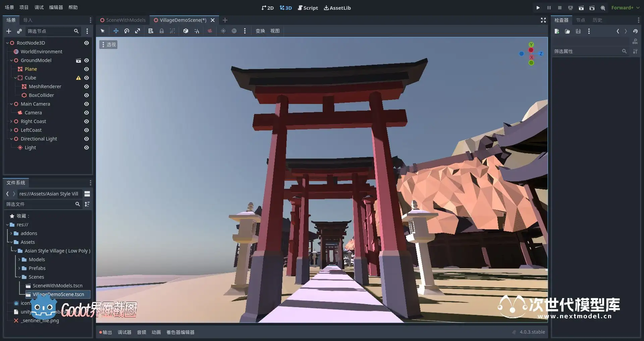Screen dimensions: 644x341
Task: Hide the Plane node using eye icon
Action: tap(86, 69)
